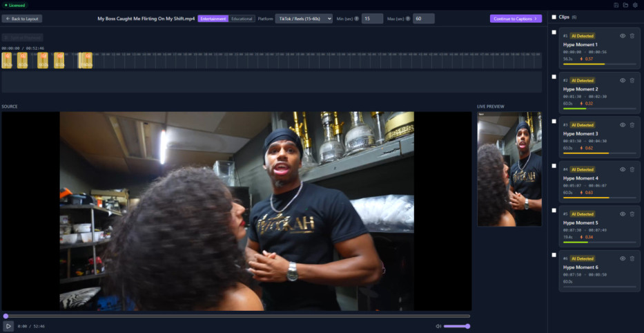Preview Hype Moment 2 with eye icon
This screenshot has width=644, height=333.
pos(623,80)
